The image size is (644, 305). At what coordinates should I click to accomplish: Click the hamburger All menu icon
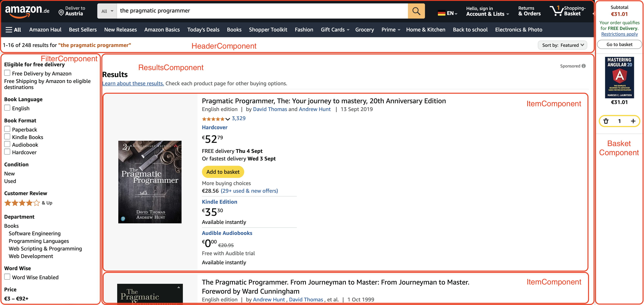click(9, 30)
